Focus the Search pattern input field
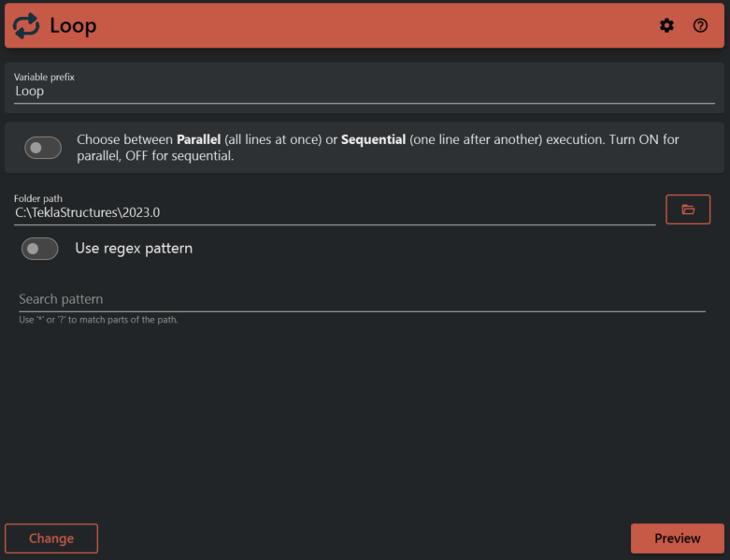Image resolution: width=730 pixels, height=560 pixels. [362, 299]
